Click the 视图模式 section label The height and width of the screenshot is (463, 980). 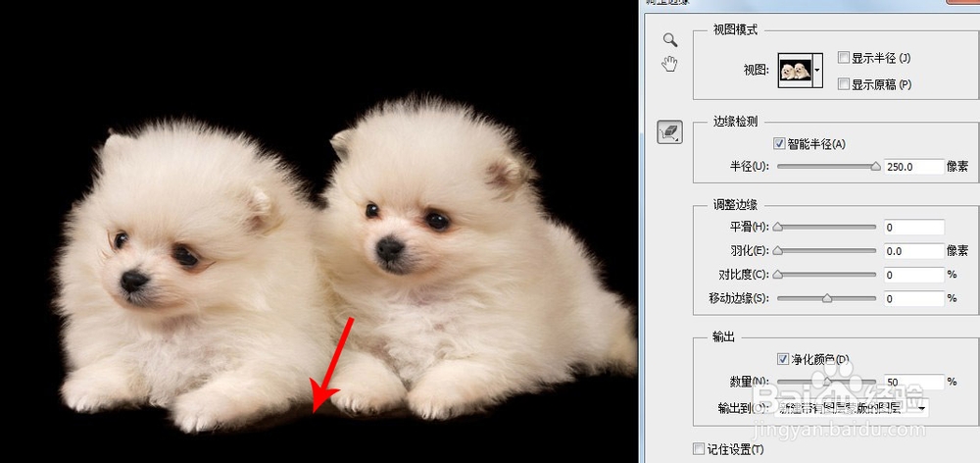[x=736, y=29]
